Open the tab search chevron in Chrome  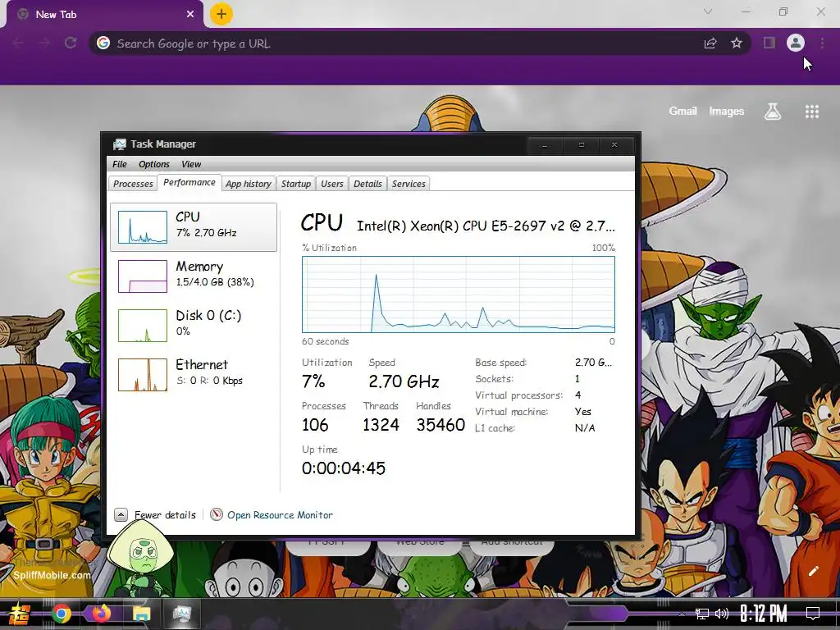coord(708,11)
